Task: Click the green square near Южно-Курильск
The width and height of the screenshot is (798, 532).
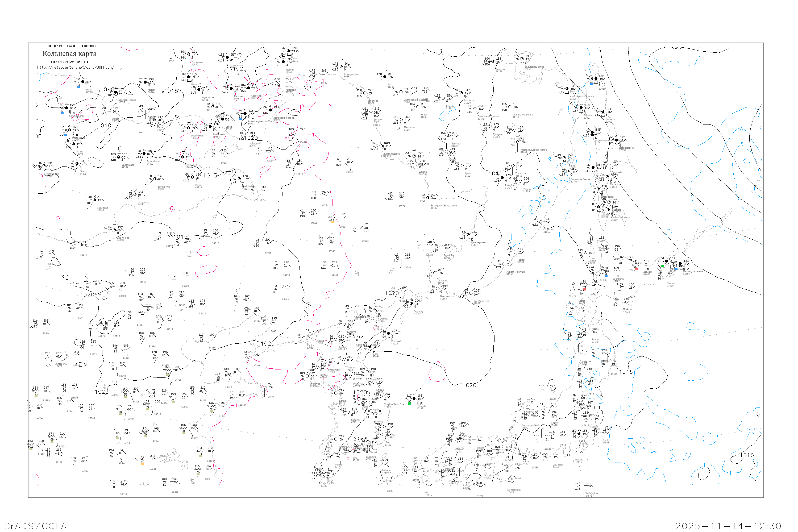Action: point(662,266)
